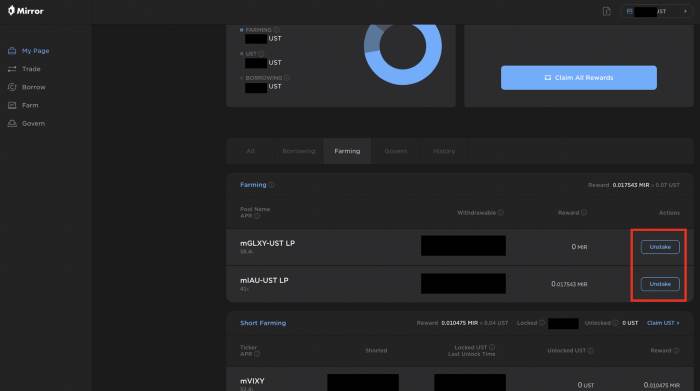Image resolution: width=700 pixels, height=391 pixels.
Task: Click info icon beside Farming section heading
Action: pyautogui.click(x=271, y=185)
